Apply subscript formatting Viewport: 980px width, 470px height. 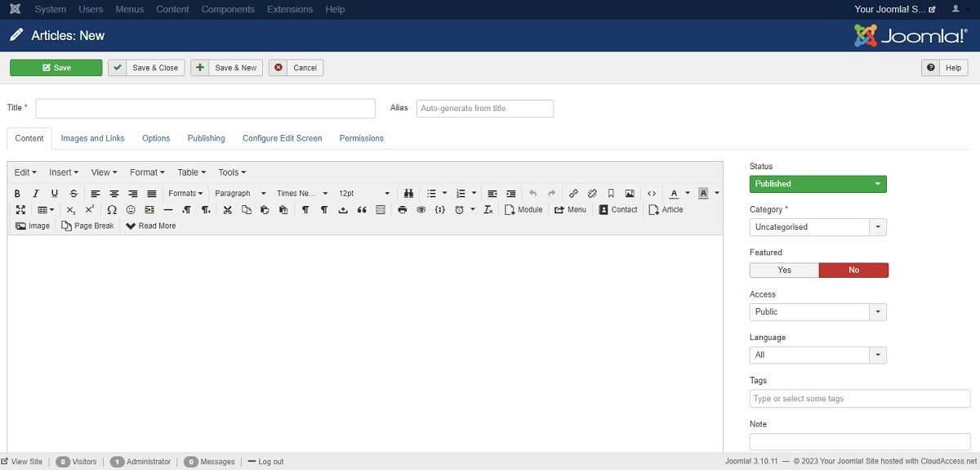pos(71,210)
